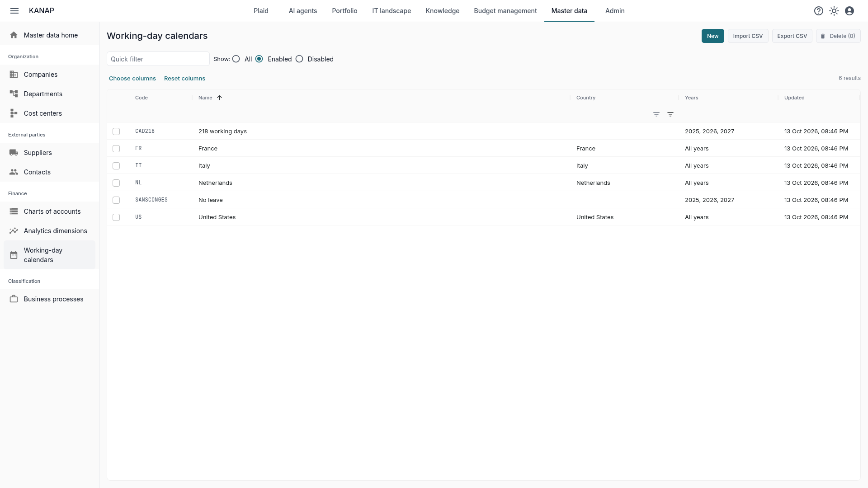Click the Updated column header
Viewport: 868px width, 488px height.
(x=794, y=98)
